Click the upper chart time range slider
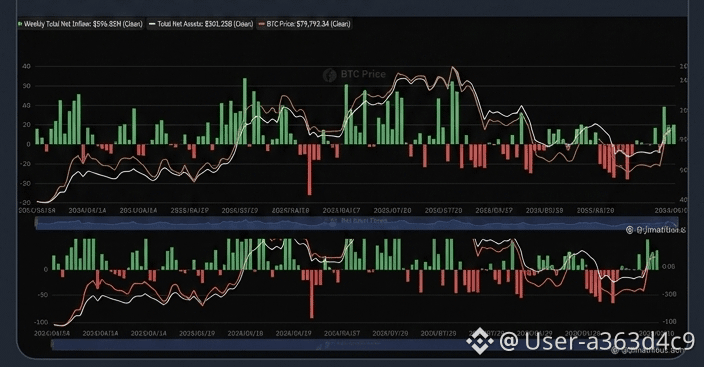The height and width of the screenshot is (367, 704). 357,223
